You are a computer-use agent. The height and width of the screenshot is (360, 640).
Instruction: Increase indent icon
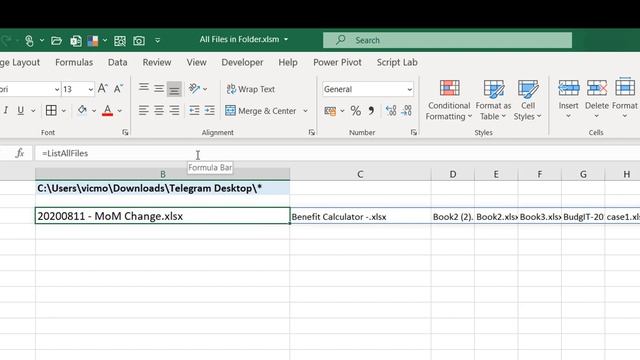(x=209, y=110)
